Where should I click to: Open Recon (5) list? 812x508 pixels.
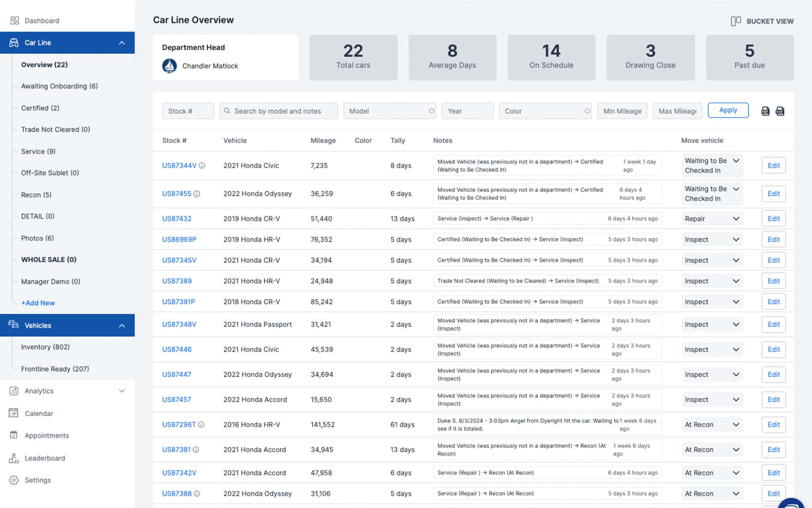pos(36,195)
